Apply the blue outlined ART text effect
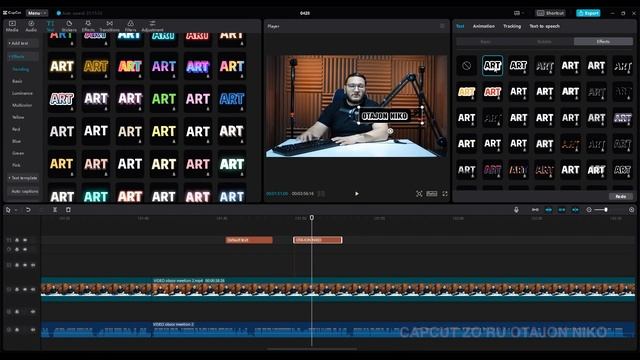 coord(232,99)
